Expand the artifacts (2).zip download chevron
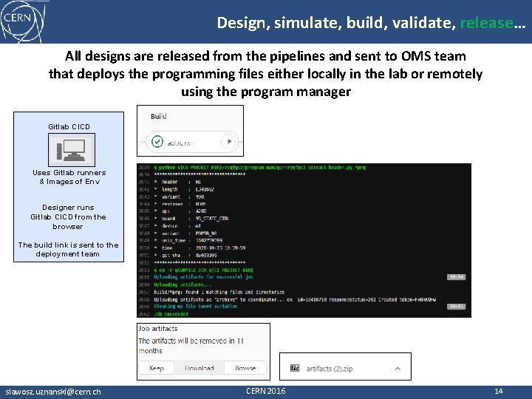Viewport: 532px width, 399px height. coord(398,369)
